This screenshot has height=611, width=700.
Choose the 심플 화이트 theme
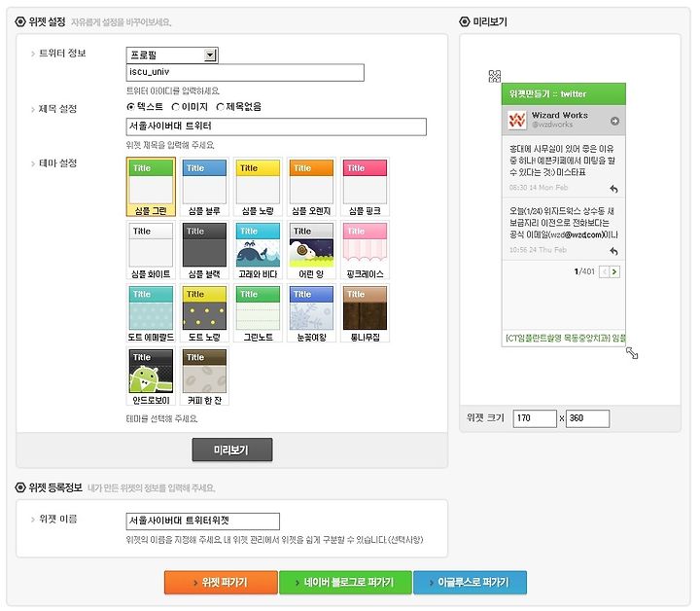pyautogui.click(x=151, y=250)
